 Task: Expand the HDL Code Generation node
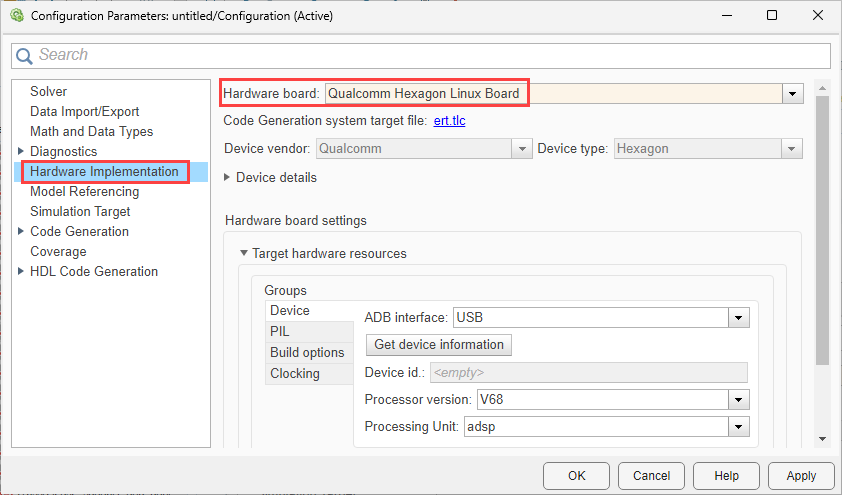click(22, 272)
